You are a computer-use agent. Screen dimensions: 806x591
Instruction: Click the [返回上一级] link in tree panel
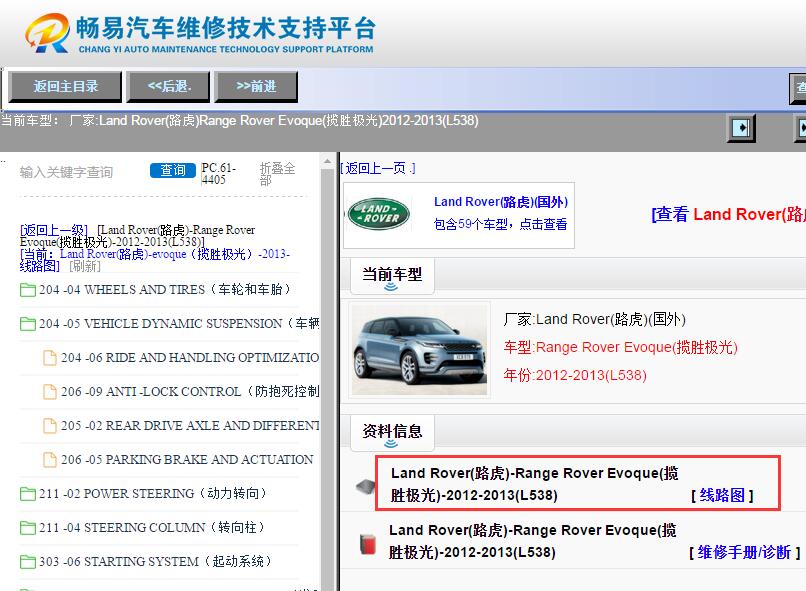coord(53,230)
